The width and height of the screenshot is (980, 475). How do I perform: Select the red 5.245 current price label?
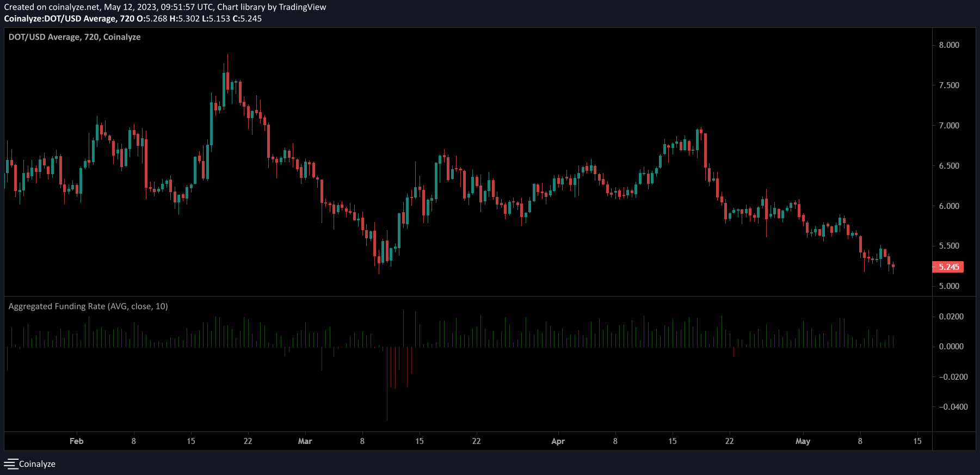948,267
